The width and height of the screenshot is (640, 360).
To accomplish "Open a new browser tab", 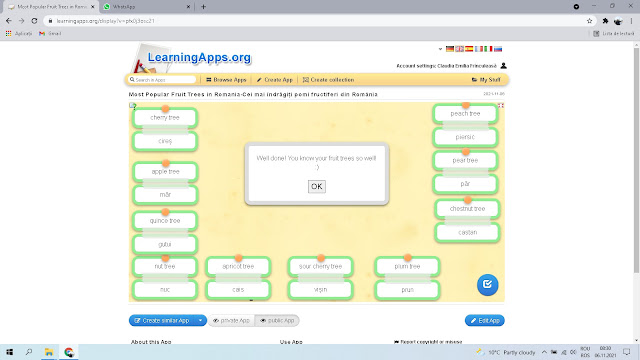I will pos(203,7).
